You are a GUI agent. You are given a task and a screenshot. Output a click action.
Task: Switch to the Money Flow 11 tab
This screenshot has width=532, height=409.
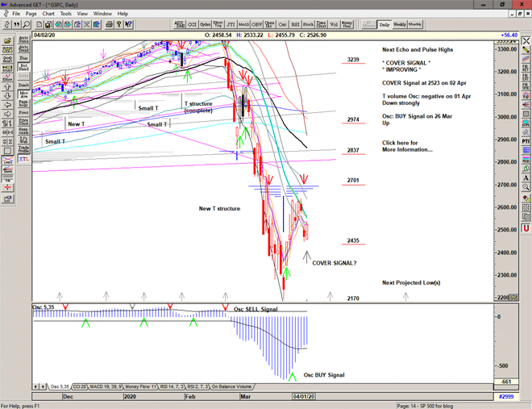tap(141, 386)
